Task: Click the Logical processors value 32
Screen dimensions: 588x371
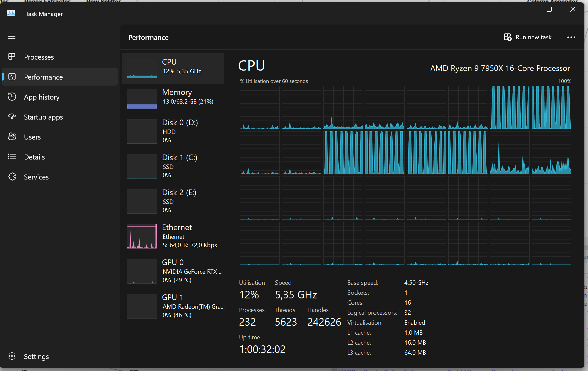Action: (x=408, y=313)
